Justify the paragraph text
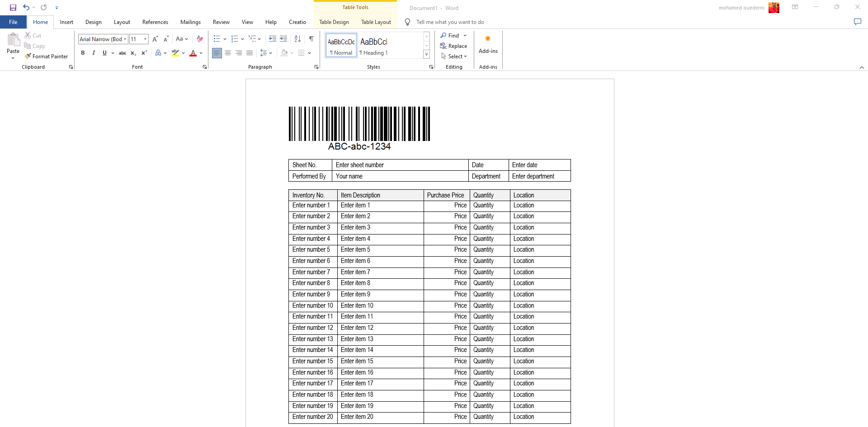Viewport: 868px width, 427px height. [x=250, y=53]
